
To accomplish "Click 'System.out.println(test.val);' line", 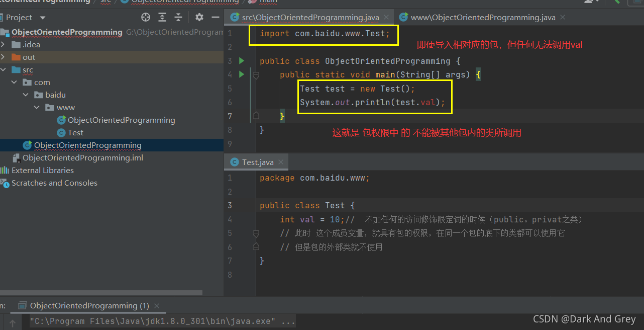I will (372, 102).
